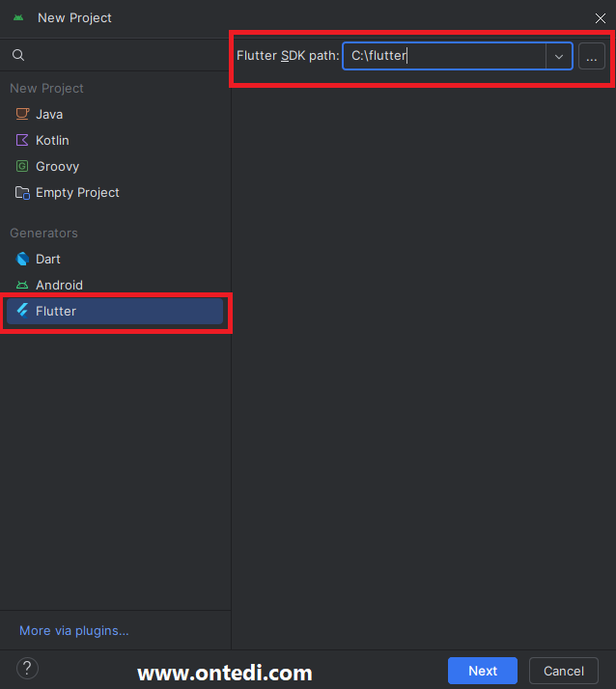
Task: Open the help question mark button
Action: point(27,669)
